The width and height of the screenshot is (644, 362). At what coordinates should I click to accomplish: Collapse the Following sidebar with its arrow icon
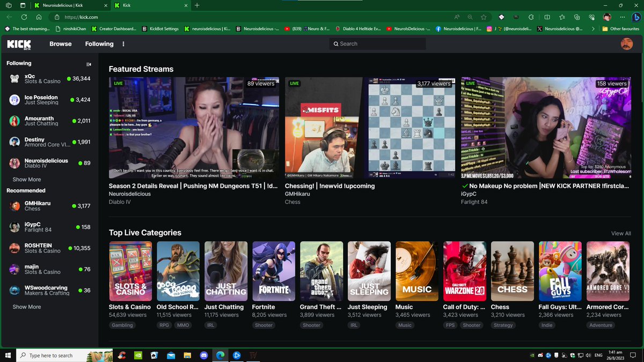pos(89,64)
